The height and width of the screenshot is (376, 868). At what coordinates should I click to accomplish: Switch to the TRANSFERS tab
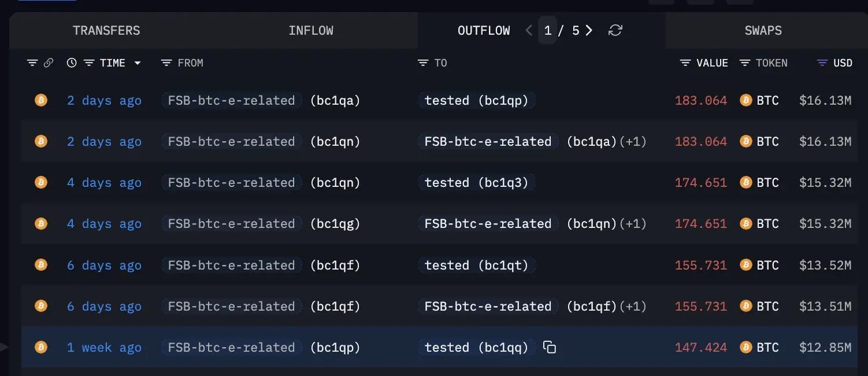[106, 31]
